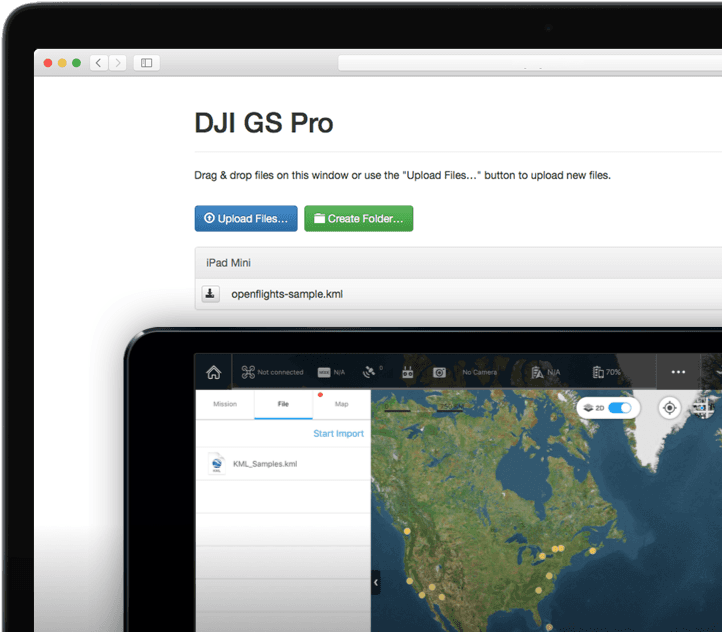Viewport: 722px width, 632px height.
Task: Click the Upload Files button
Action: click(x=246, y=218)
